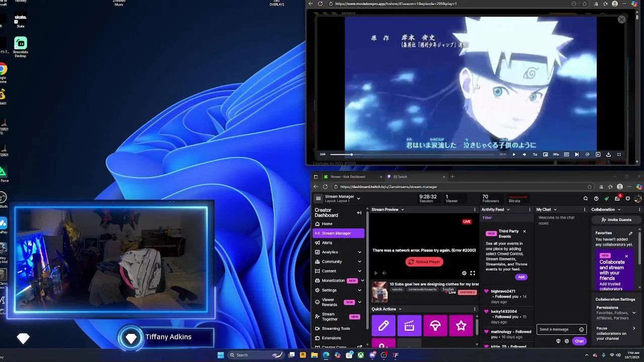Expand the Community section

tap(338, 261)
